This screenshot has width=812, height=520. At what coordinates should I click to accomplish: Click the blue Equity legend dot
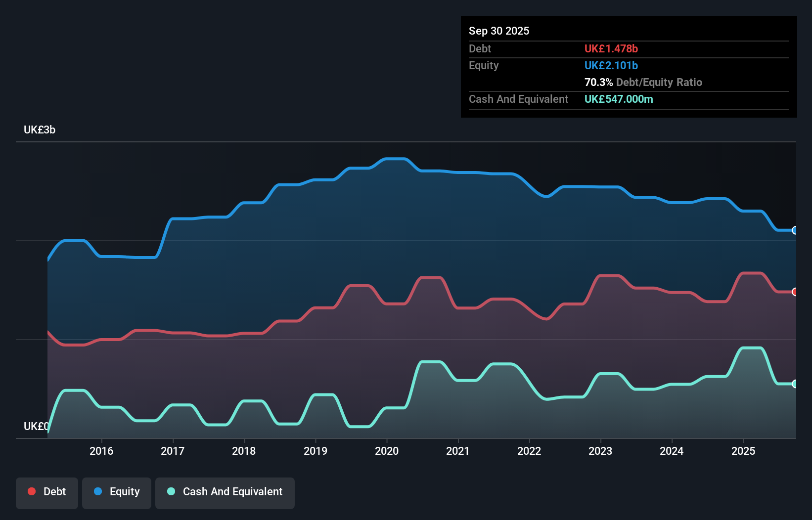point(98,491)
